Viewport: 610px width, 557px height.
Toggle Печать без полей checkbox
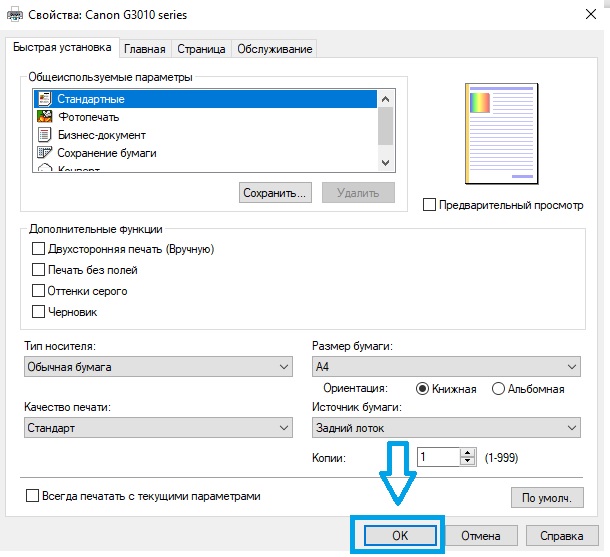coord(39,270)
